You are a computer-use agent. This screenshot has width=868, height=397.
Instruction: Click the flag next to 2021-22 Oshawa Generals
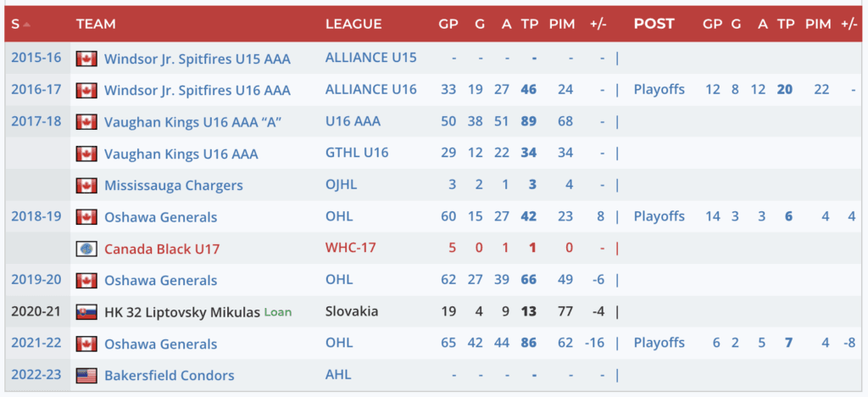click(x=86, y=344)
